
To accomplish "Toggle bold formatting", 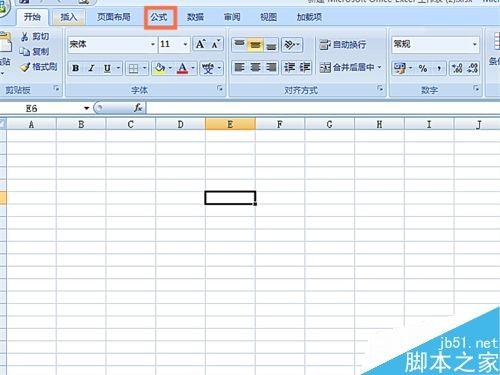I will click(x=76, y=68).
